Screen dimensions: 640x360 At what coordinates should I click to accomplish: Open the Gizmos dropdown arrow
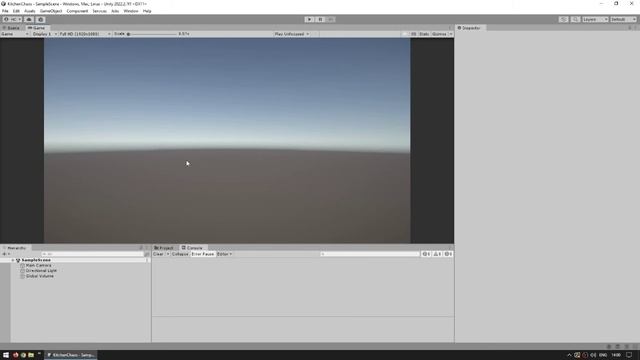(x=451, y=34)
